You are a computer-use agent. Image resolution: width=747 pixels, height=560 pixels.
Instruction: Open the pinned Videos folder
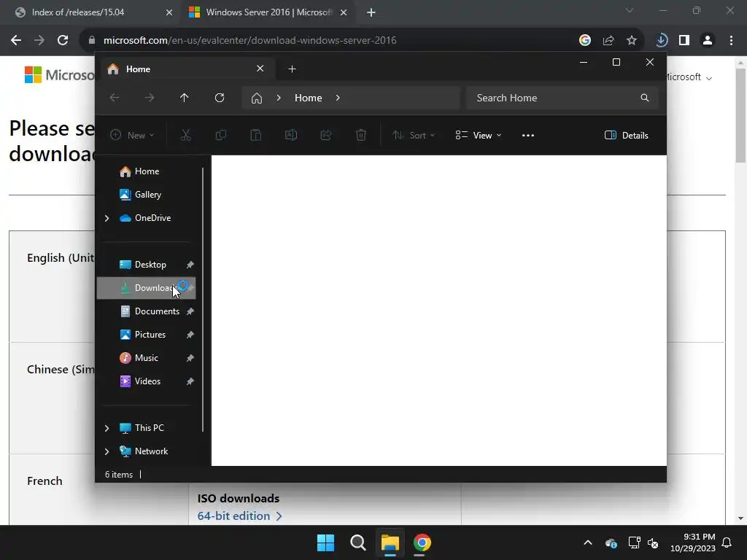pos(146,381)
